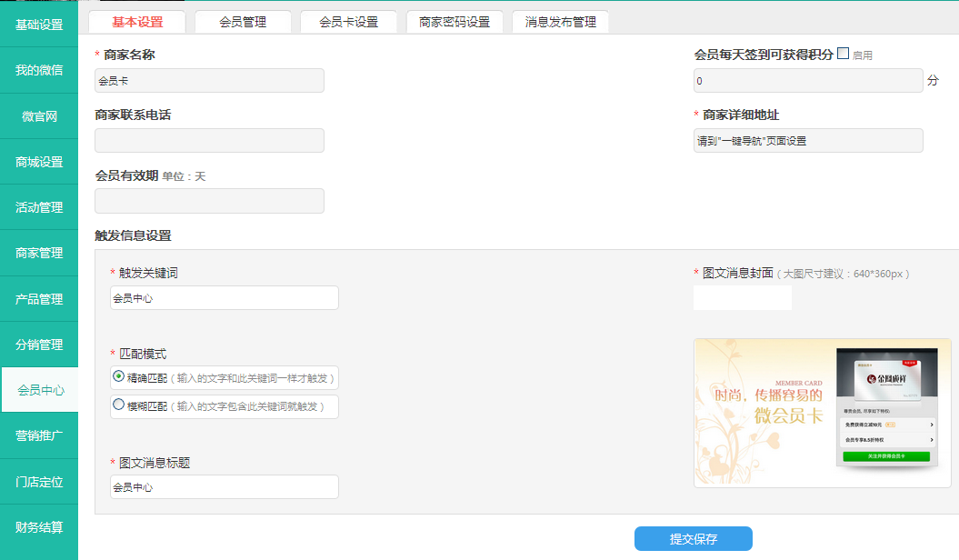Image resolution: width=959 pixels, height=560 pixels.
Task: Open the 会员管理 tab
Action: pos(243,22)
